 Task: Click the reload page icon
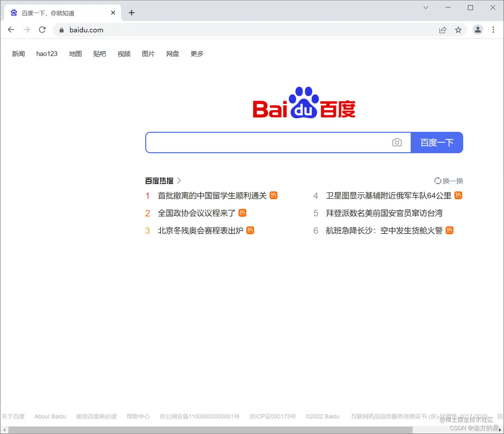[x=42, y=30]
